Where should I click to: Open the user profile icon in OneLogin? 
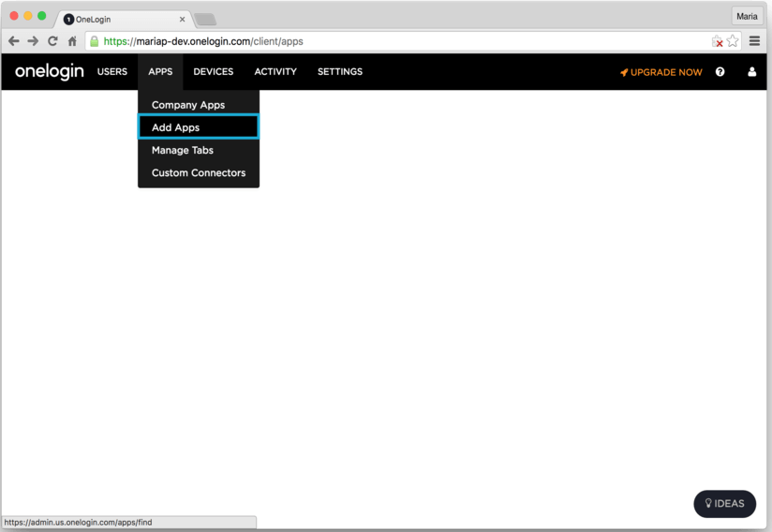point(751,72)
